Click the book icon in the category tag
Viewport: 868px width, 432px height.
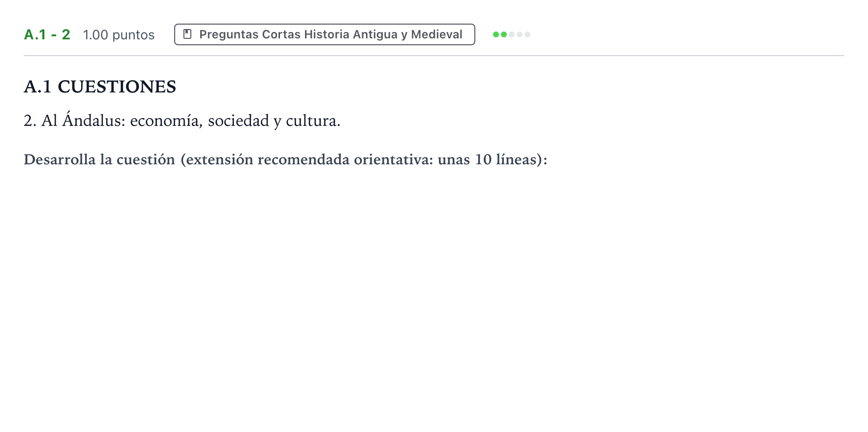tap(187, 34)
